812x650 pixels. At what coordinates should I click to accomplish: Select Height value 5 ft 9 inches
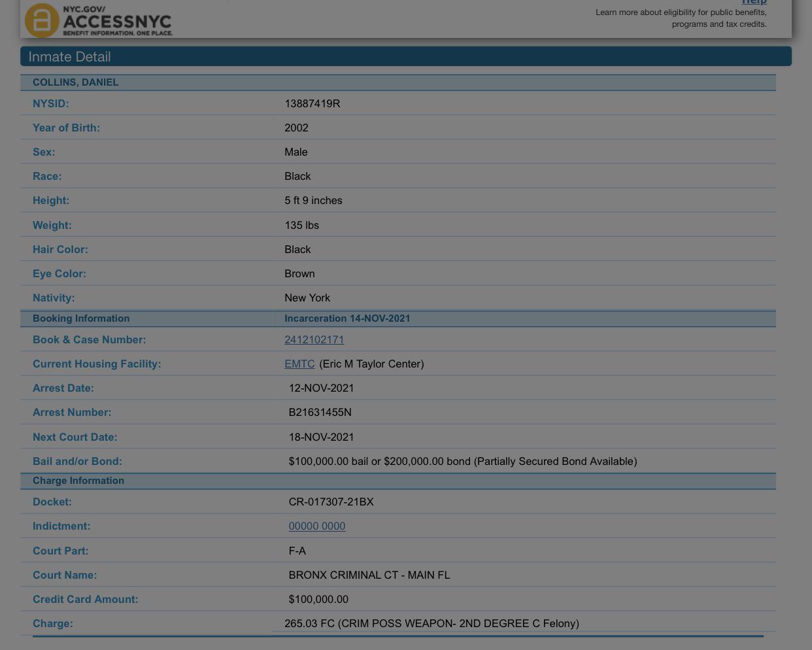click(313, 200)
